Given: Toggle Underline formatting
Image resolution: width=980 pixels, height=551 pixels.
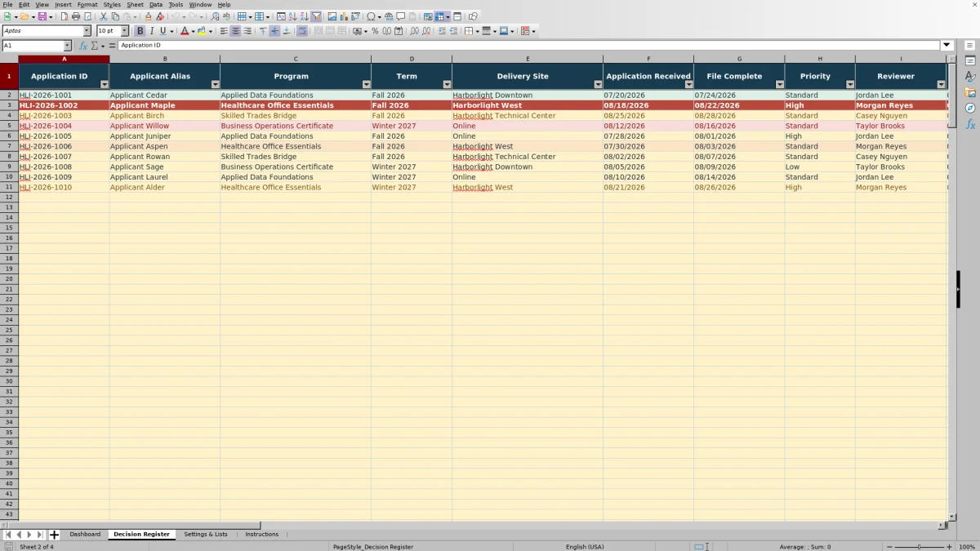Looking at the screenshot, I should pyautogui.click(x=163, y=31).
